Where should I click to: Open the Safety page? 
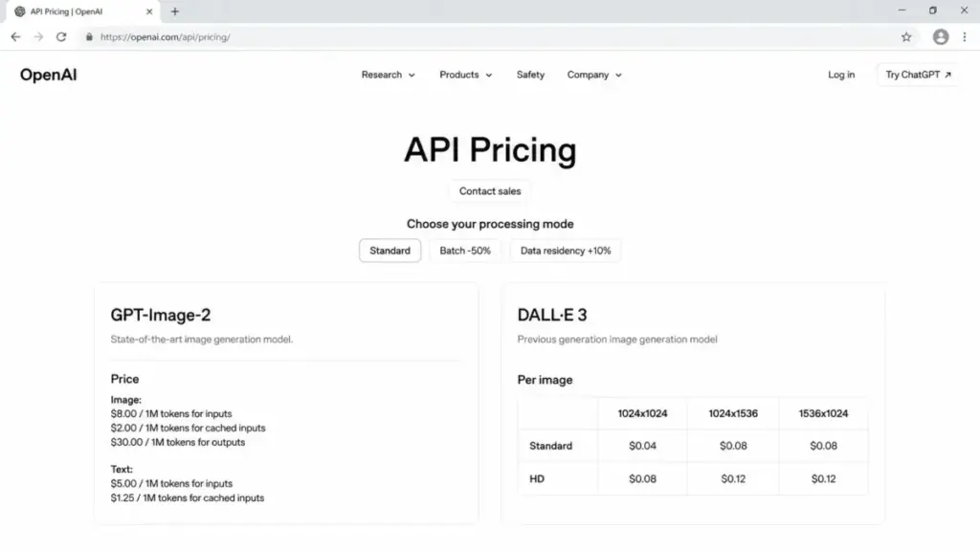[530, 75]
